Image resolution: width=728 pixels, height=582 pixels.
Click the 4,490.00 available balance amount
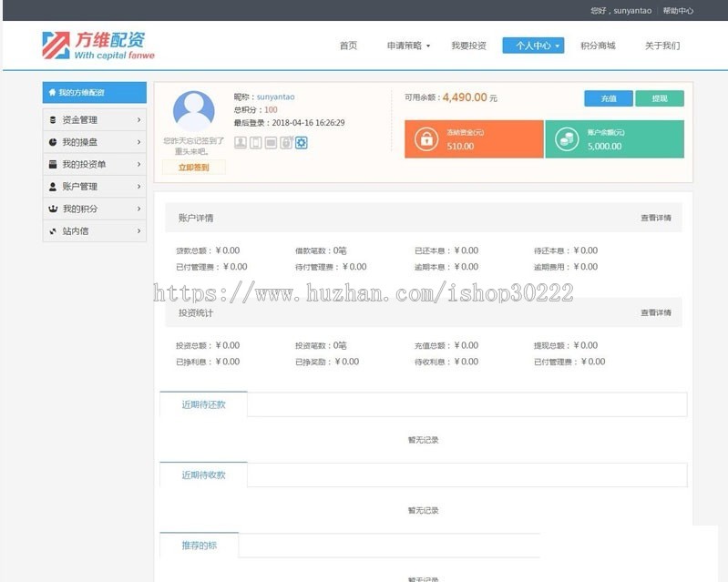(465, 97)
